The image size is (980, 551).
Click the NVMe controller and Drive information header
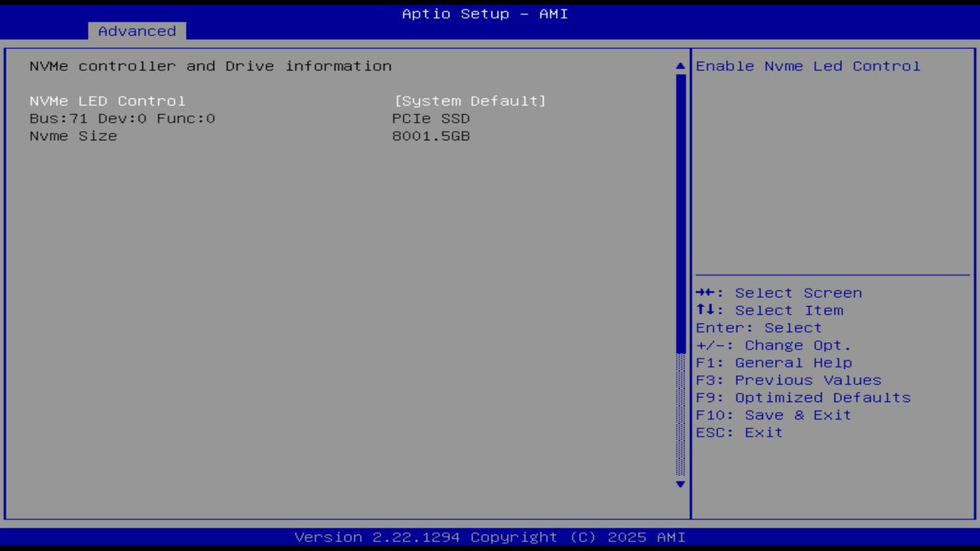coord(210,66)
